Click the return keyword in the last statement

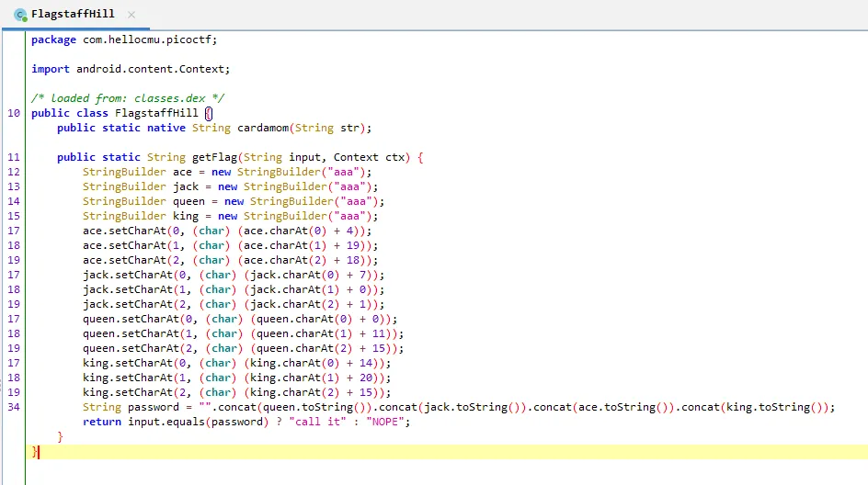[102, 422]
